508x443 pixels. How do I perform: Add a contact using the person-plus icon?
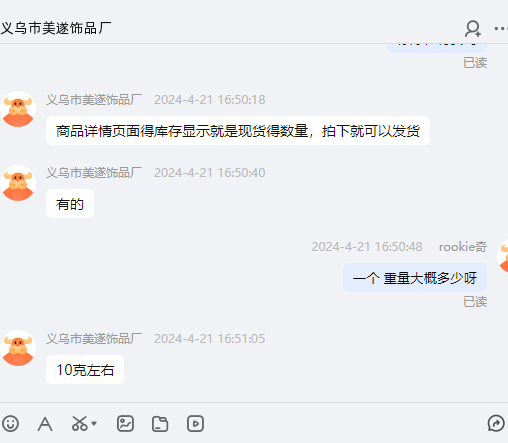click(x=473, y=29)
